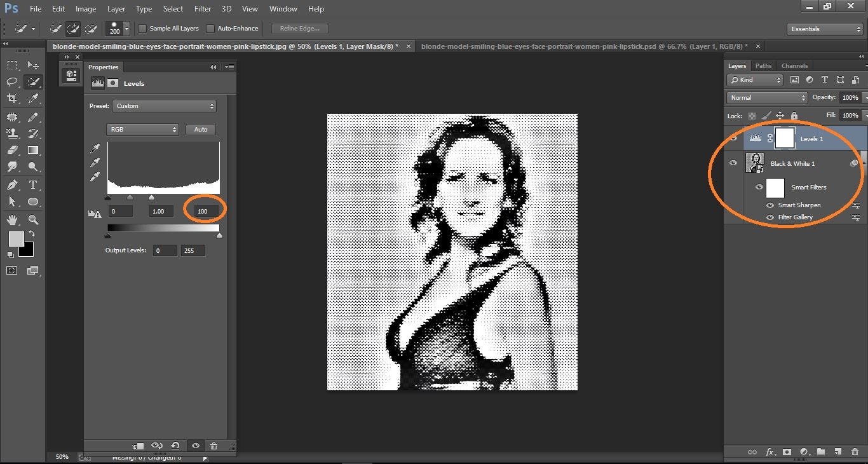Delete the layer using the trash button

(x=853, y=452)
